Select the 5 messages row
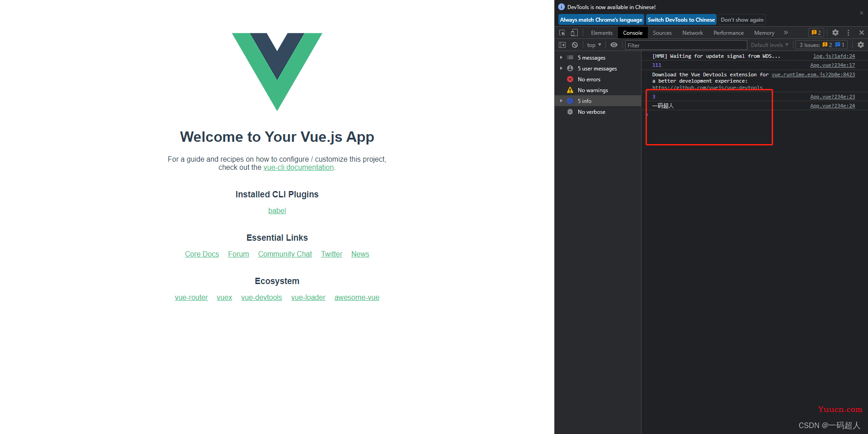The width and height of the screenshot is (868, 434). pyautogui.click(x=598, y=58)
